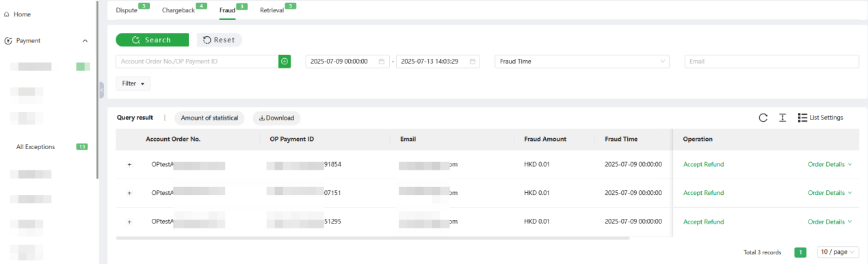Viewport: 868px width, 264px height.
Task: Click the refresh icon above table
Action: click(x=763, y=118)
